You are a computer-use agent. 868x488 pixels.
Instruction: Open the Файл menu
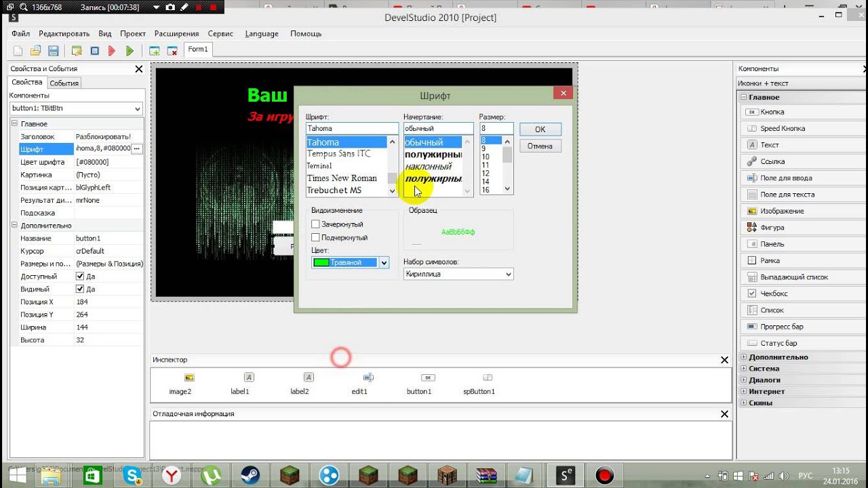20,33
